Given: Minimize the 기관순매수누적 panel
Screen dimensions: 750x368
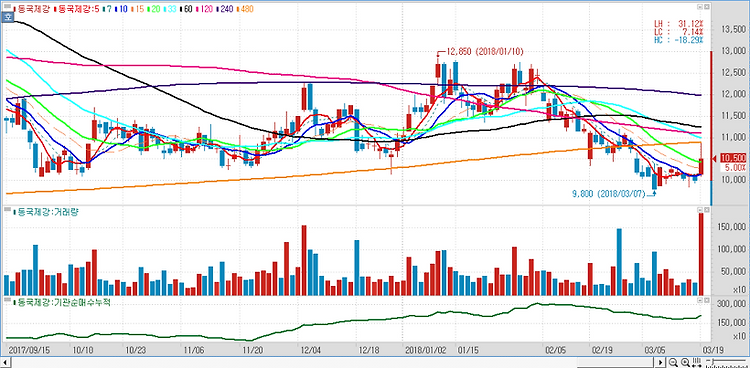Looking at the screenshot, I should [700, 301].
